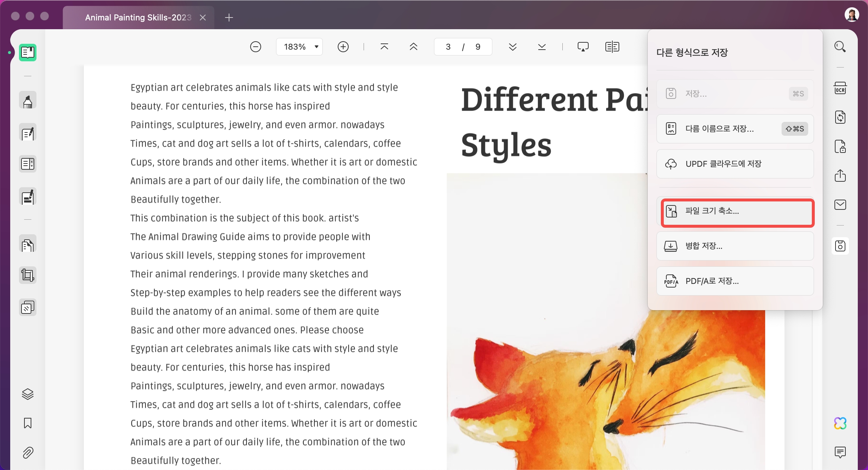Jump to the last page
The width and height of the screenshot is (868, 470).
(542, 47)
